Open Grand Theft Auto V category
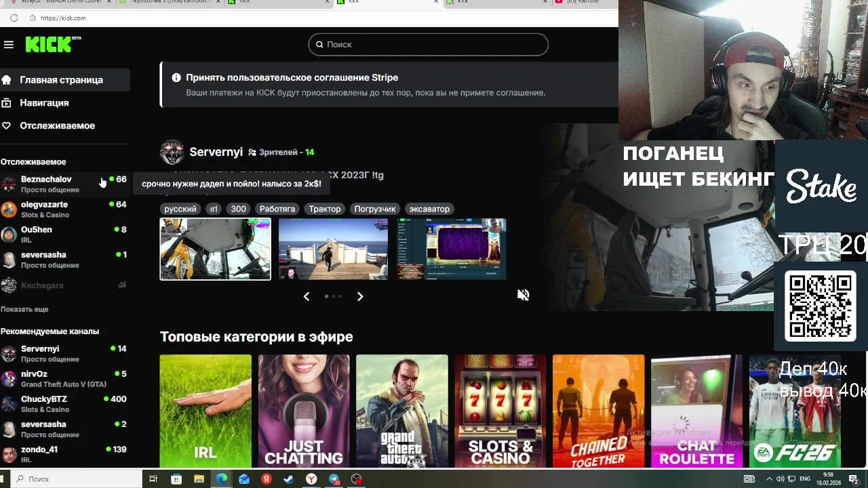 pyautogui.click(x=402, y=411)
